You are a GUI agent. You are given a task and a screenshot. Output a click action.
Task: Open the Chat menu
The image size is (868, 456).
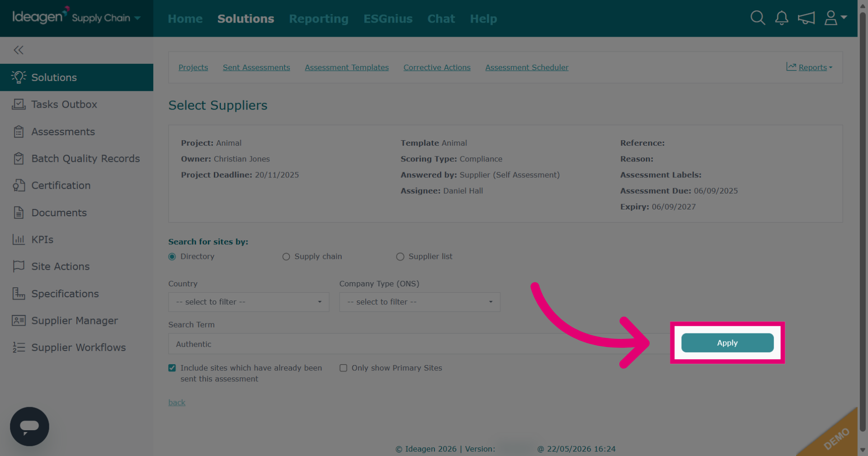pyautogui.click(x=441, y=19)
